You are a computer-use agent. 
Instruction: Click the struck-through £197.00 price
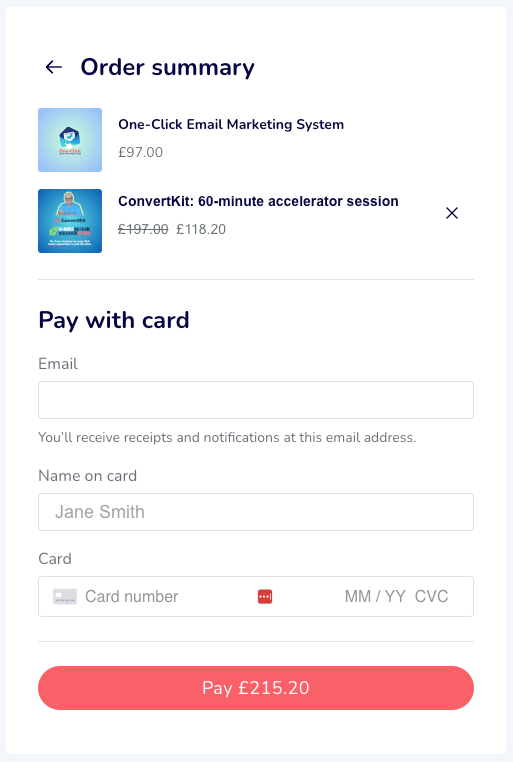pos(143,229)
